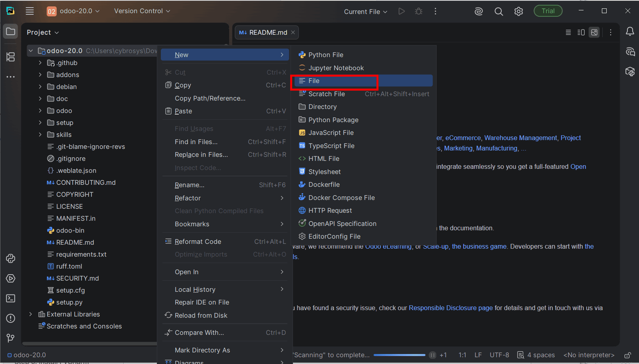Select Copy Path/Reference in context menu
The width and height of the screenshot is (639, 364).
point(225,98)
